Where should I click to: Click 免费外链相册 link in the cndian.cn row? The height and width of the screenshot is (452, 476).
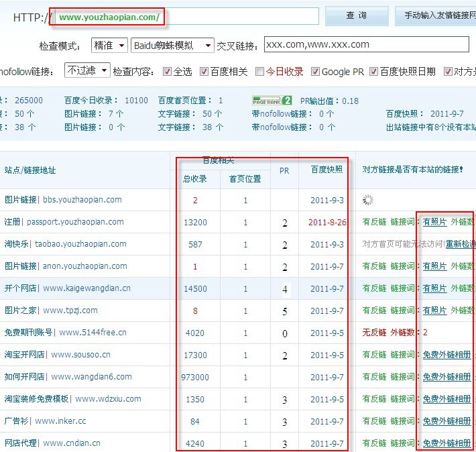(447, 443)
